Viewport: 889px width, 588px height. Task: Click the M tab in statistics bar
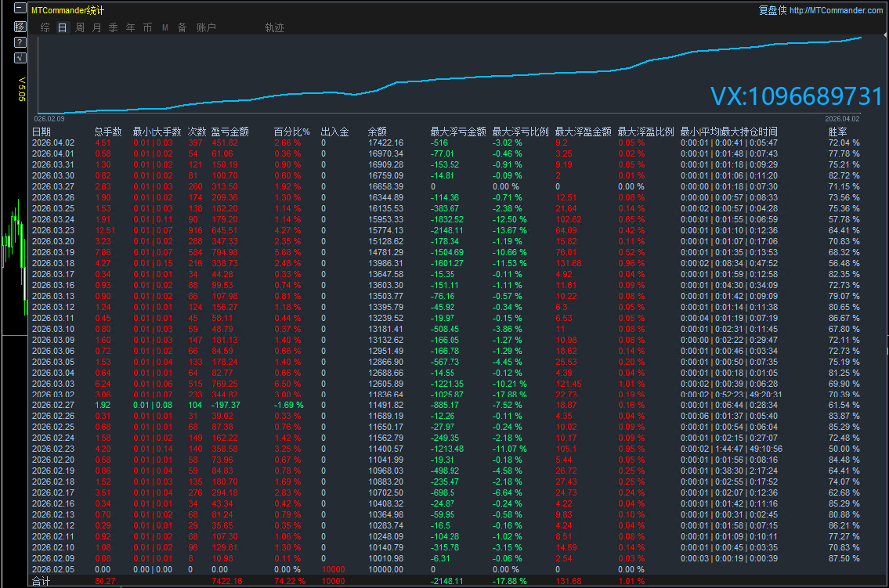165,27
